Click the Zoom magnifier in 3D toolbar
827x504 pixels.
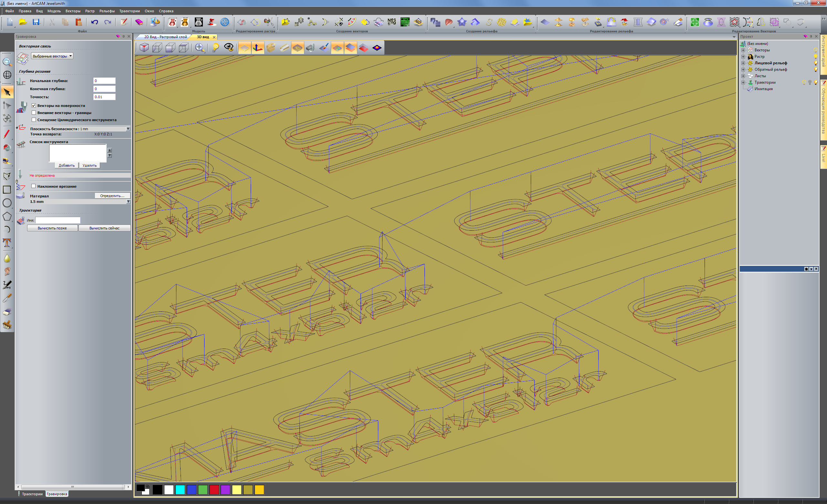click(199, 47)
